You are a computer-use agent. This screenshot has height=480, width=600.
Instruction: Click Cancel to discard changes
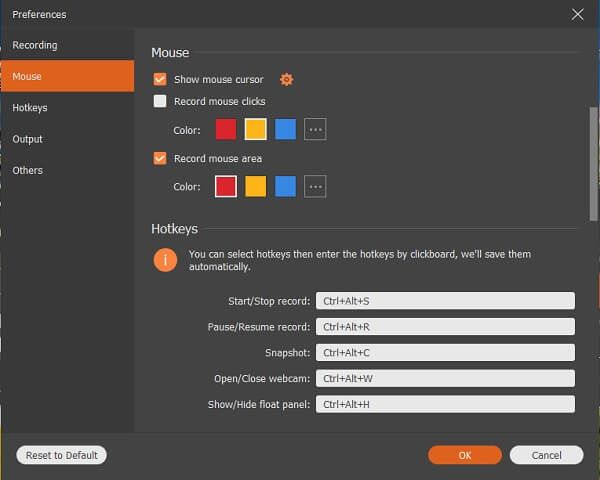[546, 455]
